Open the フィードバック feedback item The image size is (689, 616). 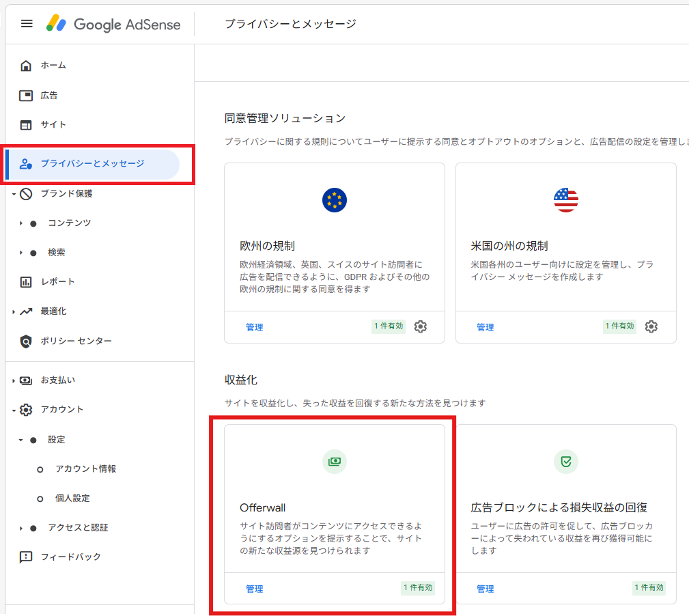pos(70,557)
